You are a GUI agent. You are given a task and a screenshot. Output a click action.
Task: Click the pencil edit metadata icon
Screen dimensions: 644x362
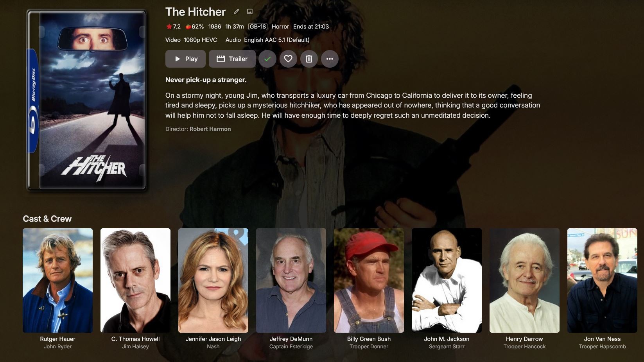(236, 12)
